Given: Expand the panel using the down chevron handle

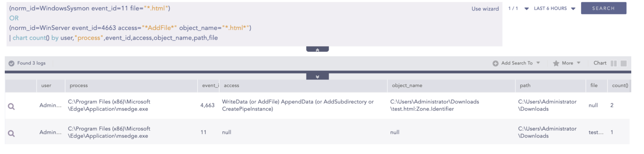Looking at the screenshot, I should (x=317, y=77).
